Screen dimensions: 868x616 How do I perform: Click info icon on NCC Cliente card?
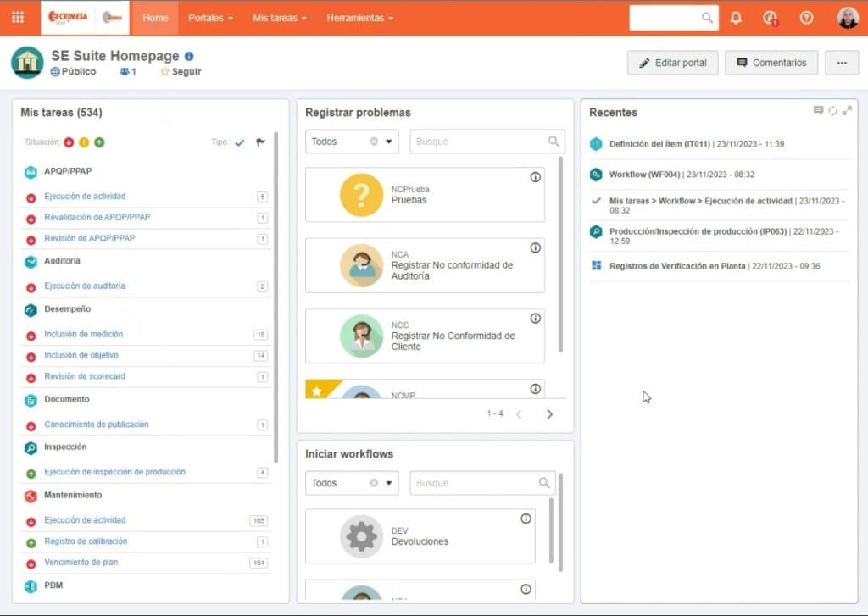536,319
